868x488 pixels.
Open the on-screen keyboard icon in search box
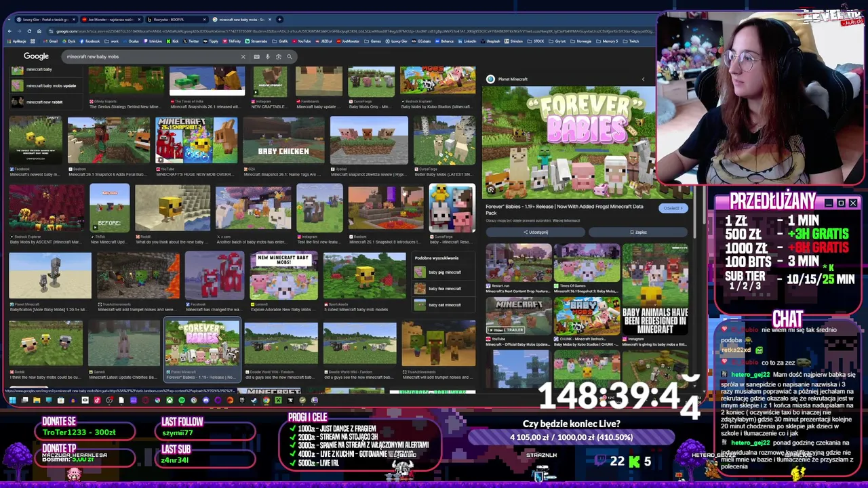(256, 57)
